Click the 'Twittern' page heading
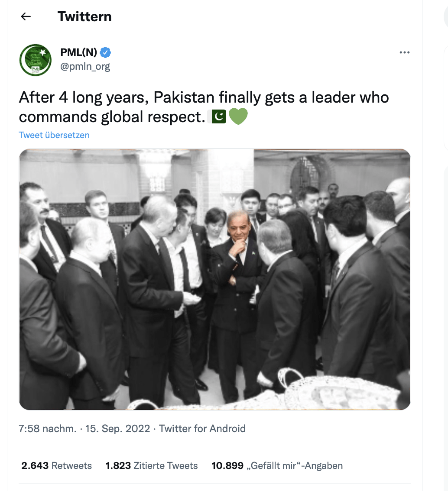Image resolution: width=448 pixels, height=491 pixels. [84, 16]
